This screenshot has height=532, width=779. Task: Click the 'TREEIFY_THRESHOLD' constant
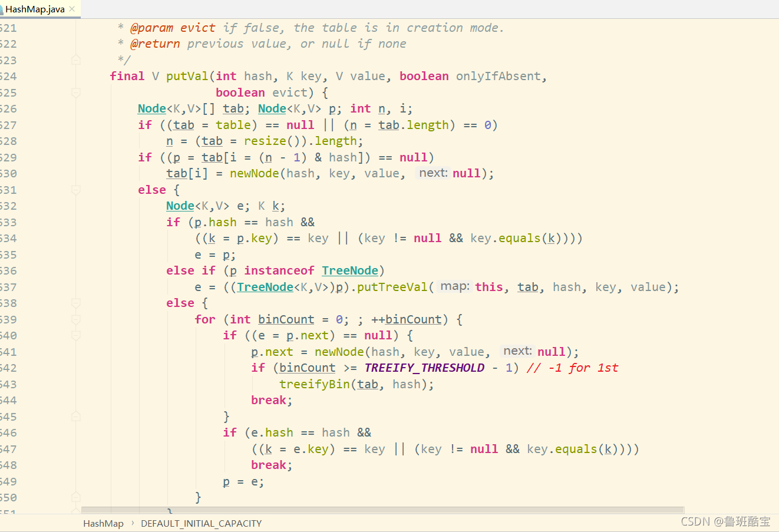point(424,368)
